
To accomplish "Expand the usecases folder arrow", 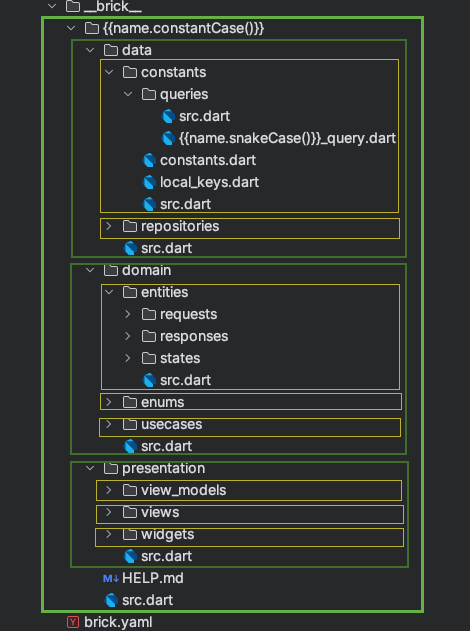I will click(109, 424).
